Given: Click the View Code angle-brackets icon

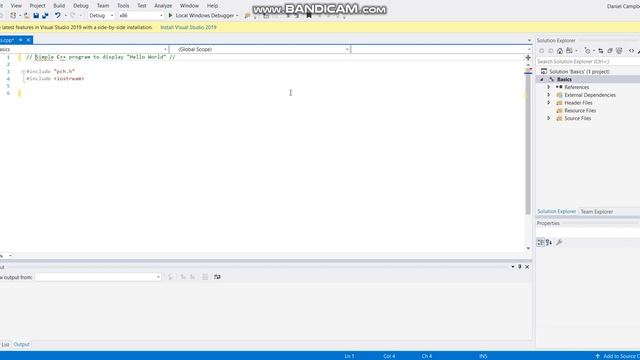Looking at the screenshot, I should pos(631,51).
